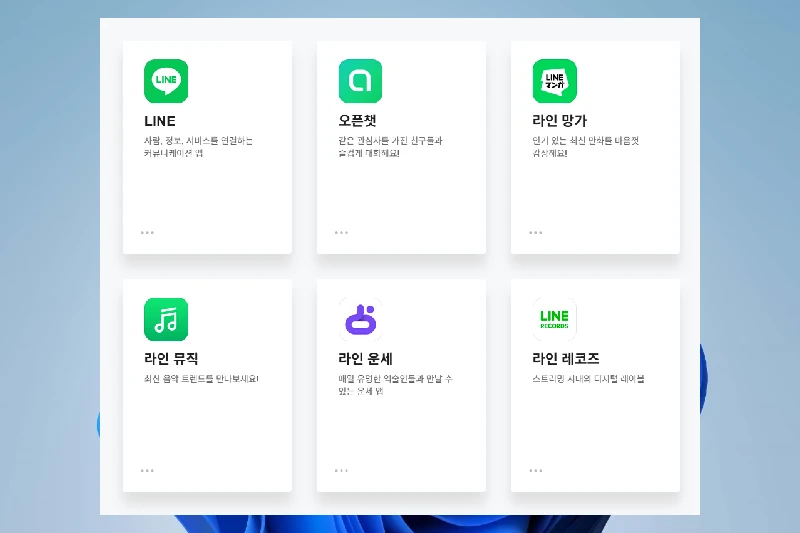Expand the three dots on 라인 레코즈 card

point(536,471)
